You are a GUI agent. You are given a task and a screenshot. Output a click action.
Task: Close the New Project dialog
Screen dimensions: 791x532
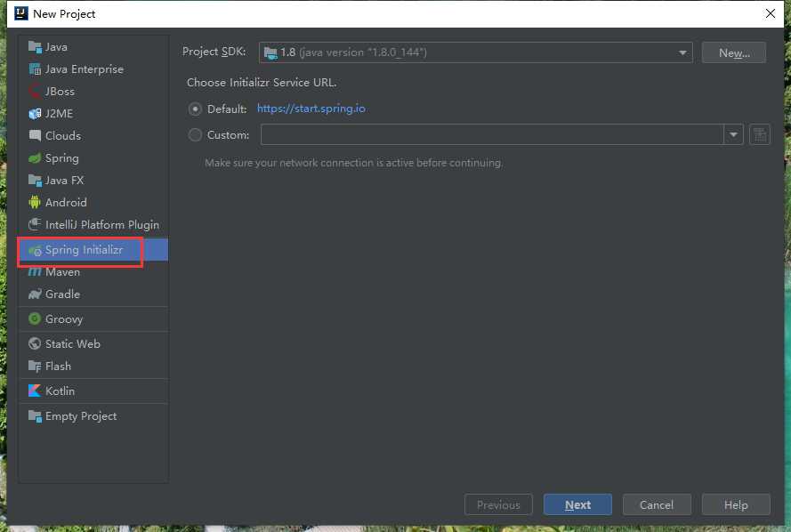tap(771, 13)
